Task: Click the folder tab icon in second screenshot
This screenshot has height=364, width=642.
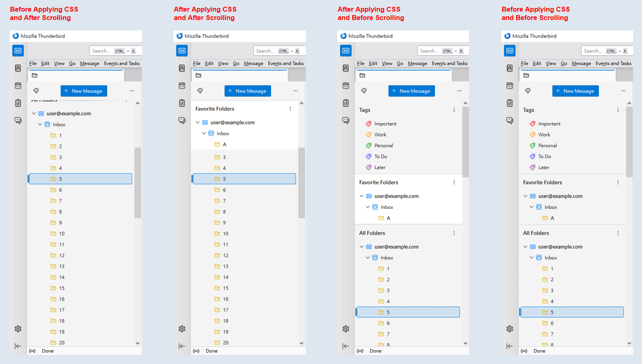Action: (199, 75)
